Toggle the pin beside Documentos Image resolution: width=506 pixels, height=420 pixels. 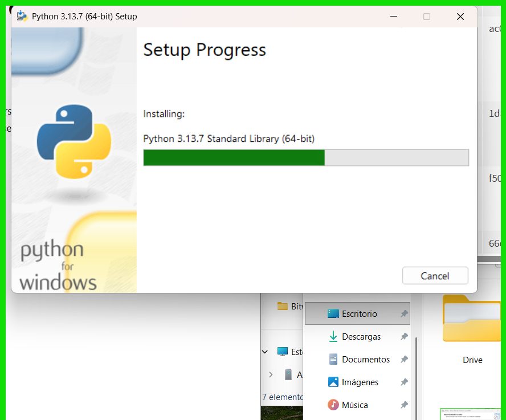(404, 360)
